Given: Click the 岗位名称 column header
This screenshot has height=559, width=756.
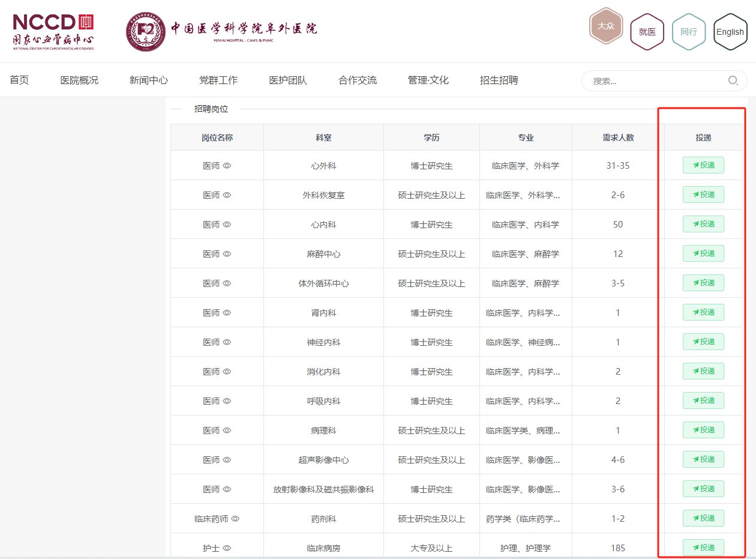Looking at the screenshot, I should [x=217, y=137].
